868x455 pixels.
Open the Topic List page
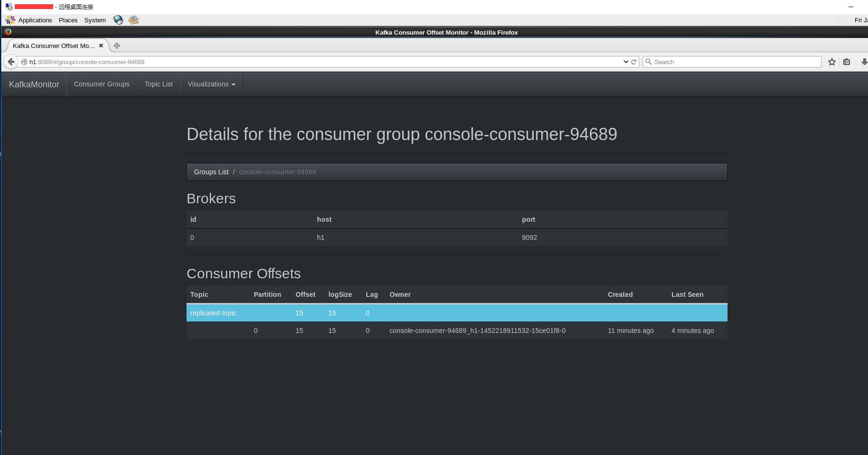159,84
